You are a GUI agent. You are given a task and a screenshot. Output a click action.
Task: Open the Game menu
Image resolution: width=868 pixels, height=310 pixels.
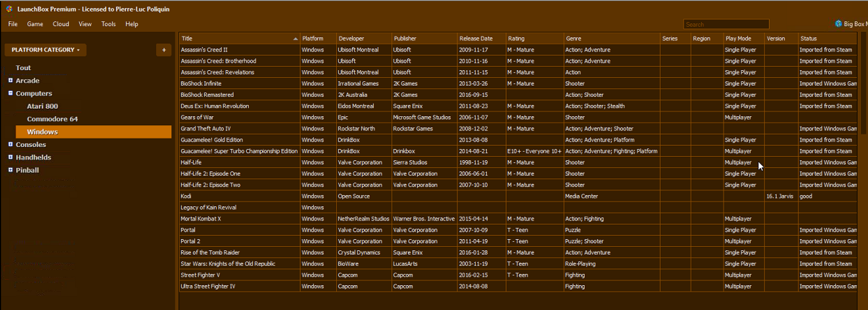[35, 24]
